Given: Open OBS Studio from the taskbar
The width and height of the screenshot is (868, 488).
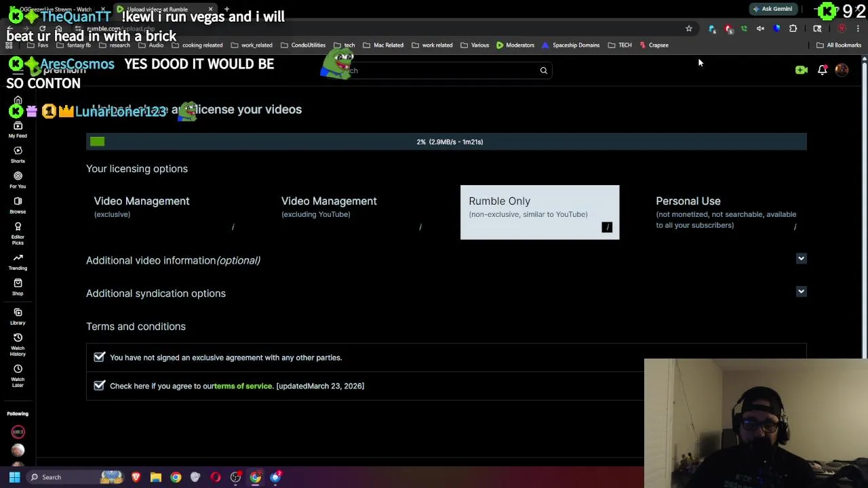Looking at the screenshot, I should (x=235, y=477).
